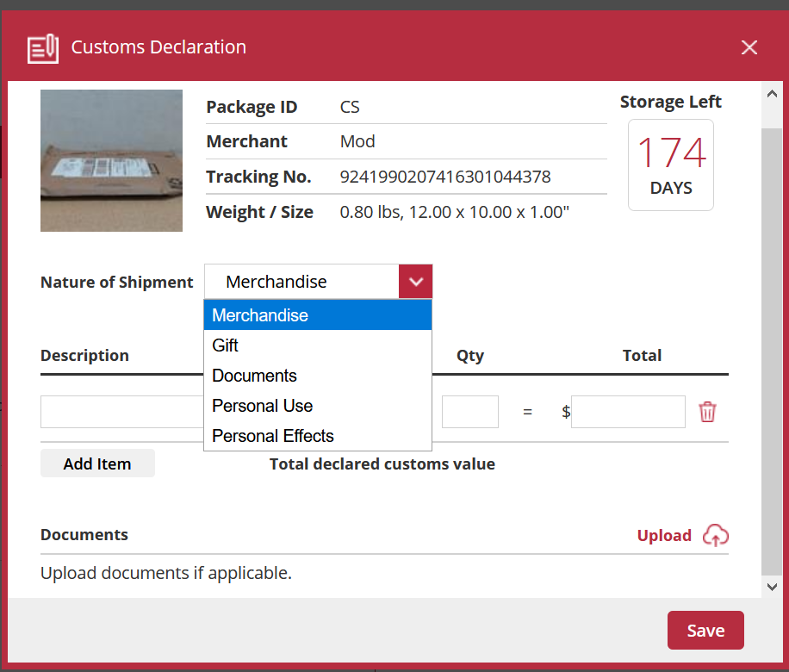Click the package photo thumbnail
The image size is (789, 672).
tap(111, 160)
